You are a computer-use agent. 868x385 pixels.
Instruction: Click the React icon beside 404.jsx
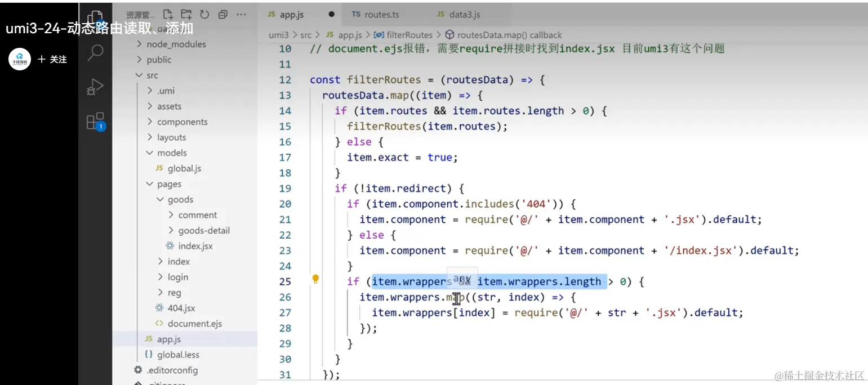[x=159, y=308]
